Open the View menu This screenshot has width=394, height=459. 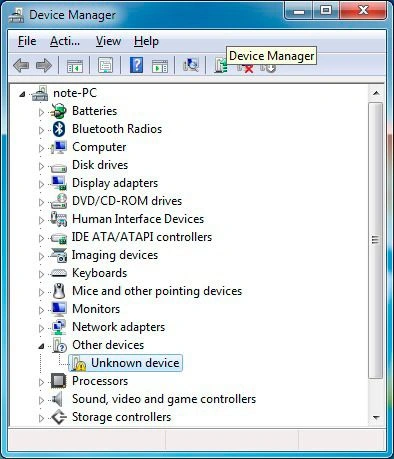click(108, 41)
